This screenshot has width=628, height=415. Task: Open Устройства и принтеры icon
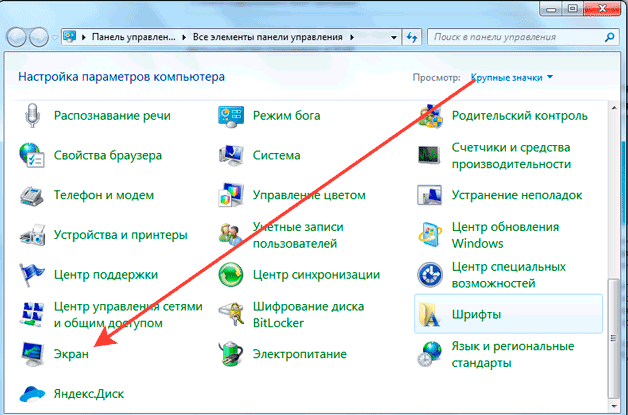(x=33, y=235)
